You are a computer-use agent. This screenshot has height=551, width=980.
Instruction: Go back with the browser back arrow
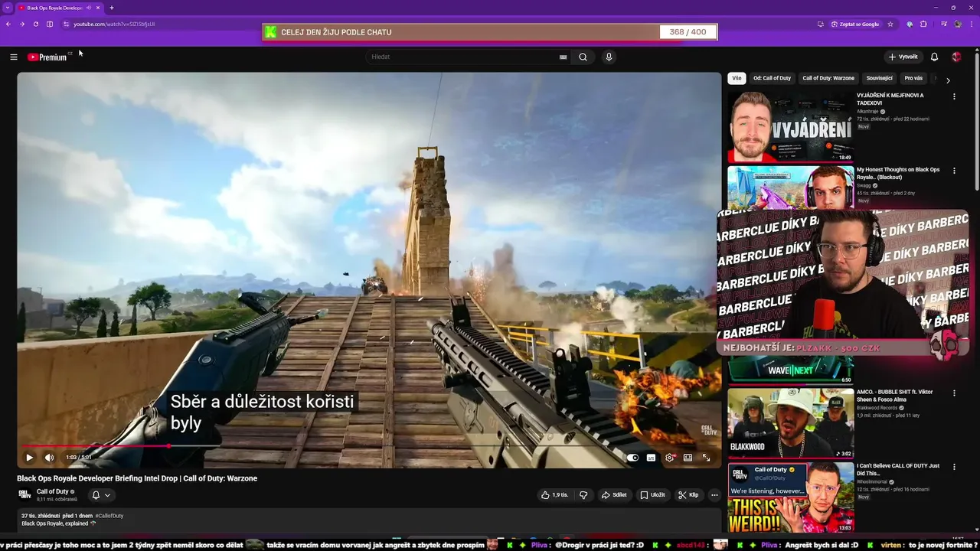tap(8, 24)
